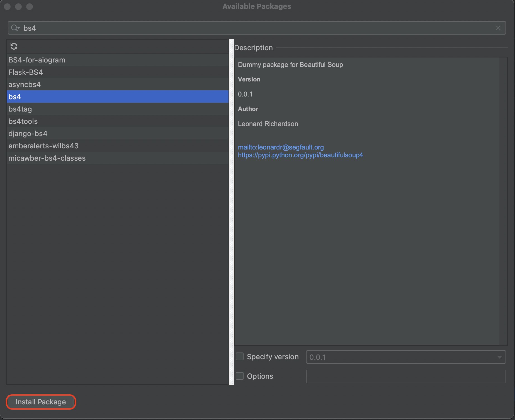Open the leonardr@segfault.org mailto link

281,147
